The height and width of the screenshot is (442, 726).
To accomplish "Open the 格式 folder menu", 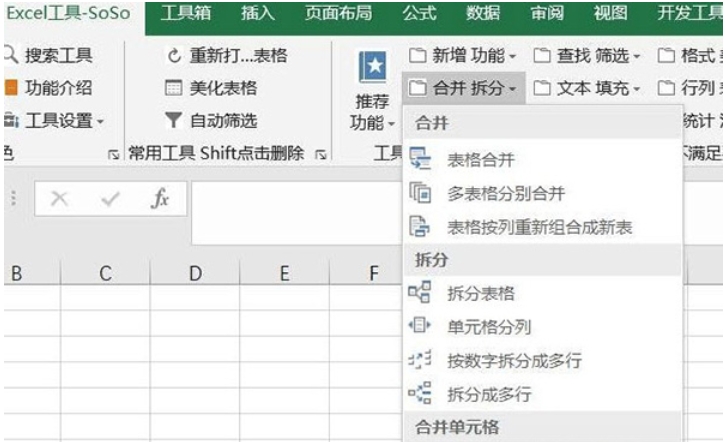I will pyautogui.click(x=690, y=56).
